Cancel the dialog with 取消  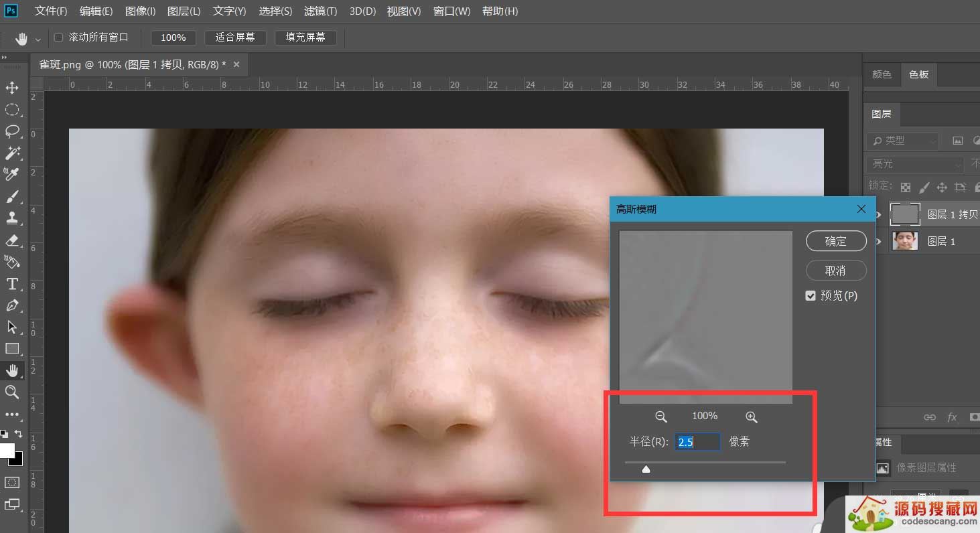[836, 271]
